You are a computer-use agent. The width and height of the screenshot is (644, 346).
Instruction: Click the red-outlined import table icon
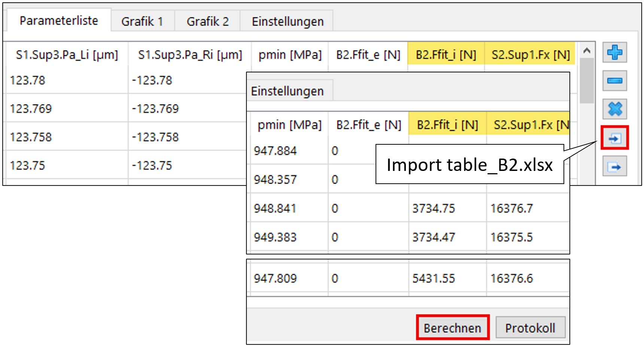(x=614, y=138)
